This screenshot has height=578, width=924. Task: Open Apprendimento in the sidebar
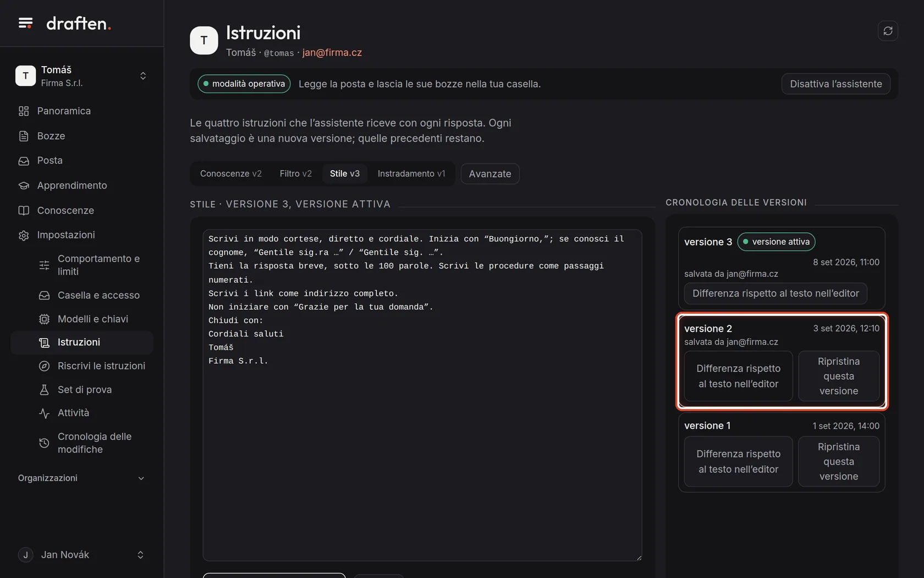point(81,186)
